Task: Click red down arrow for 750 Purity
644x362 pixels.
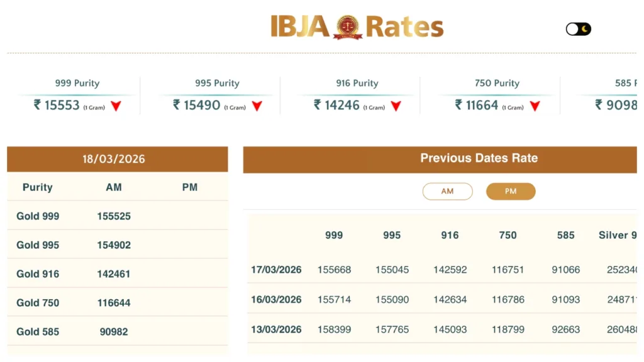Action: (535, 106)
